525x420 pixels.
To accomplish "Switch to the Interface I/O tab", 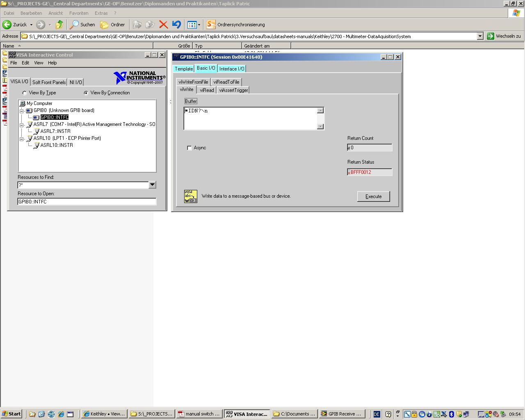I will pos(232,69).
